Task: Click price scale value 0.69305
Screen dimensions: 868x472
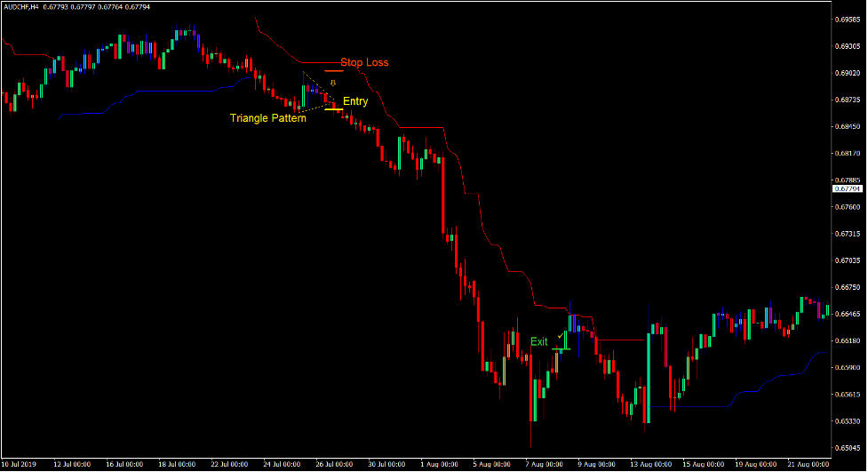Action: point(848,46)
